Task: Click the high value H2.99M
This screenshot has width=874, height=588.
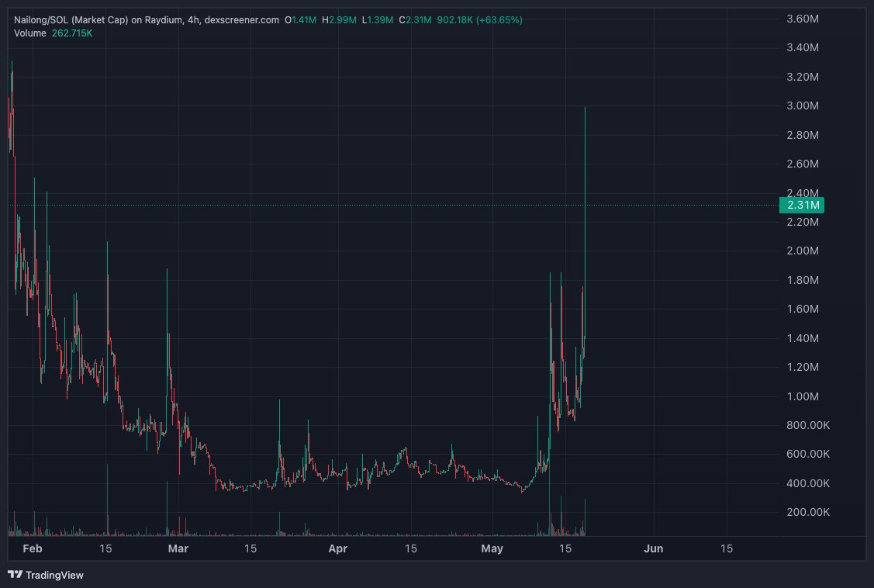Action: [x=339, y=20]
